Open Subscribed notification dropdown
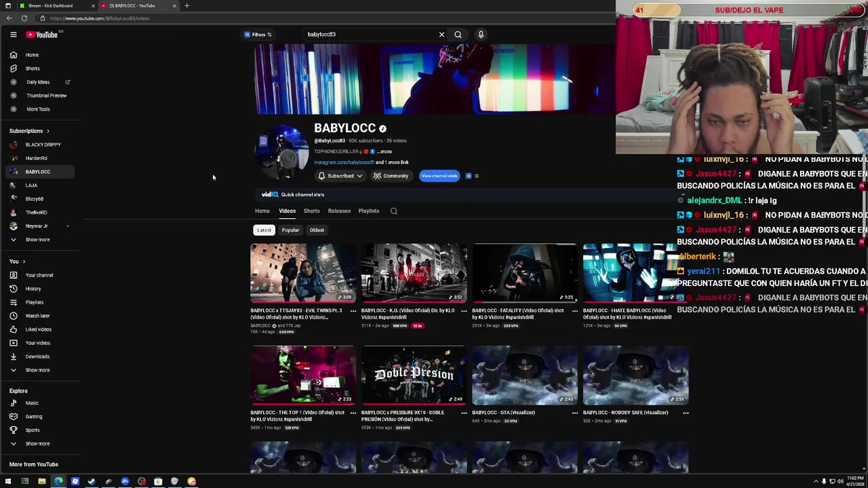 340,176
